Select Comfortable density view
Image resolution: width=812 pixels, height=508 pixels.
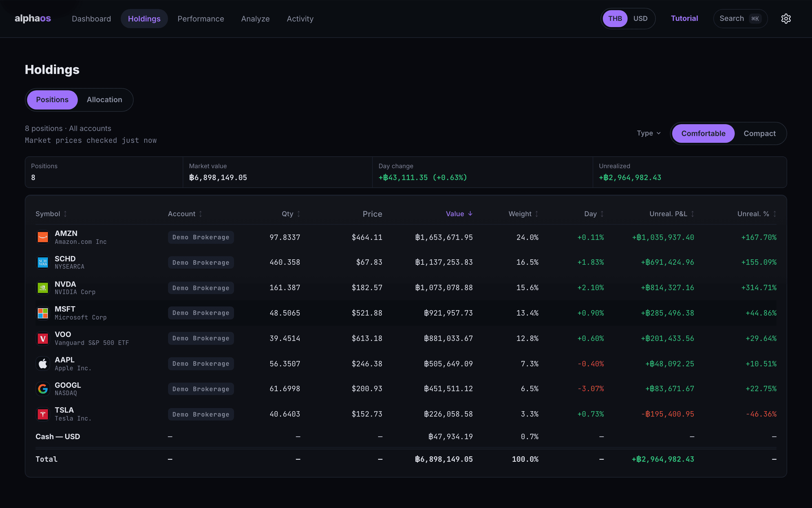(x=703, y=133)
